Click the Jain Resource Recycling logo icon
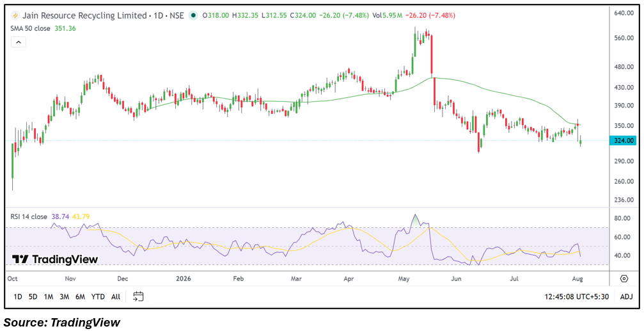The image size is (644, 331). click(x=15, y=16)
